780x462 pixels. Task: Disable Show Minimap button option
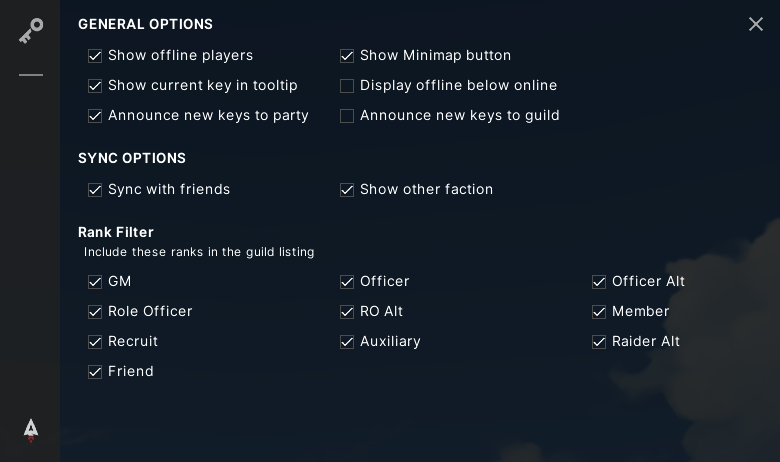pos(347,56)
